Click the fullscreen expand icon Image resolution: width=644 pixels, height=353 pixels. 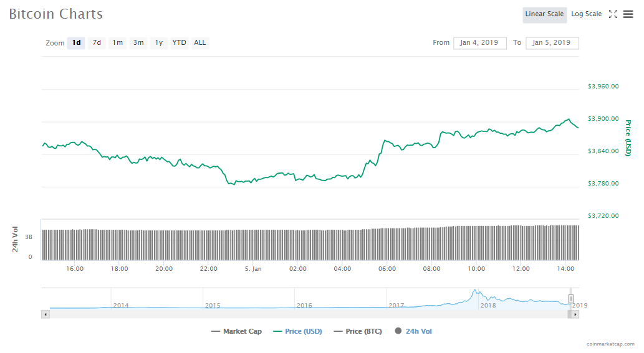(613, 14)
